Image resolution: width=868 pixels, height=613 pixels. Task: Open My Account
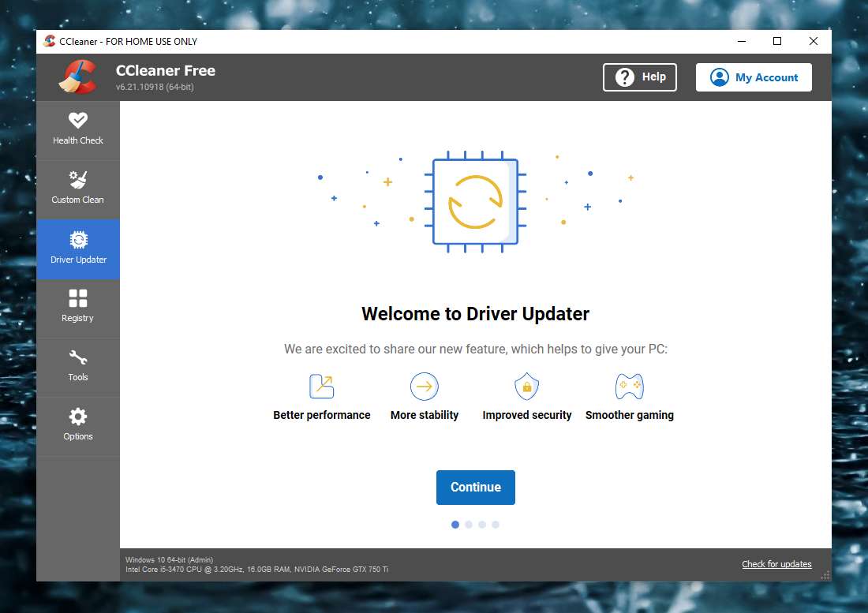point(754,77)
